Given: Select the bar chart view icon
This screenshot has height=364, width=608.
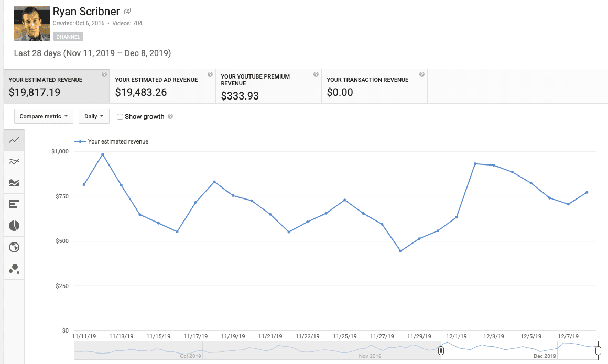Looking at the screenshot, I should [14, 204].
